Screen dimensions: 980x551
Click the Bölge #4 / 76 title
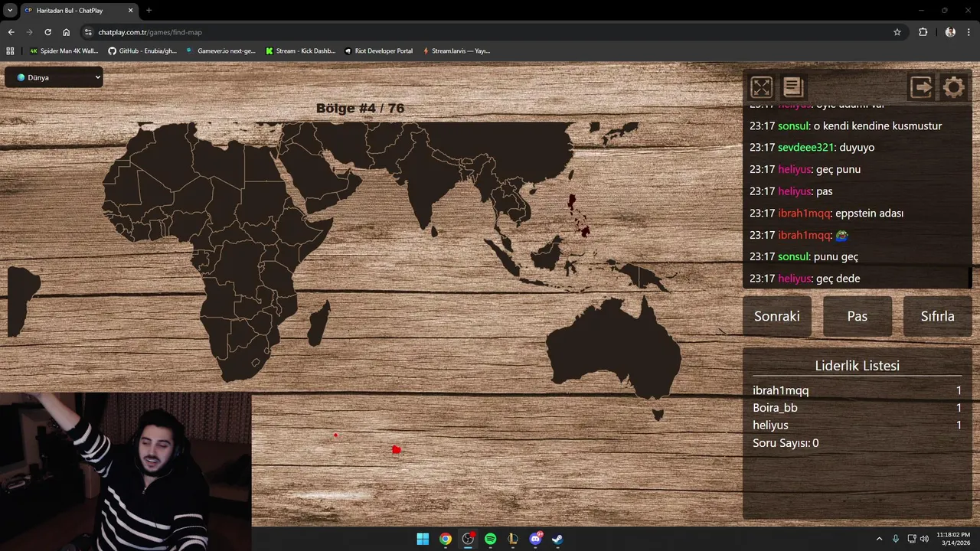tap(360, 108)
